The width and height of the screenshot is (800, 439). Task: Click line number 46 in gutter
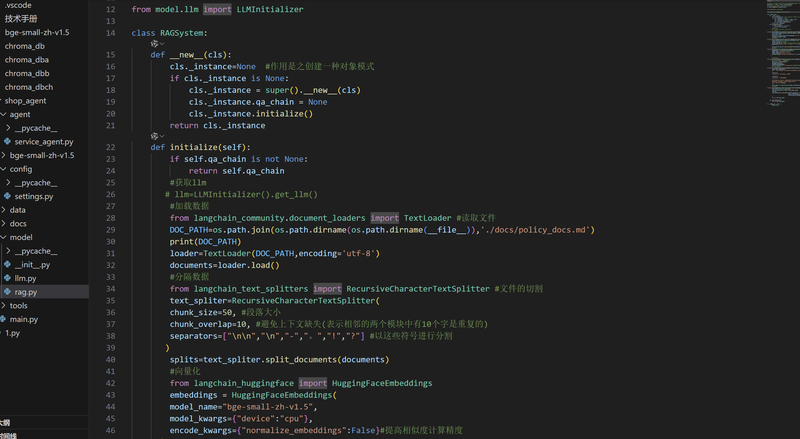(x=111, y=430)
